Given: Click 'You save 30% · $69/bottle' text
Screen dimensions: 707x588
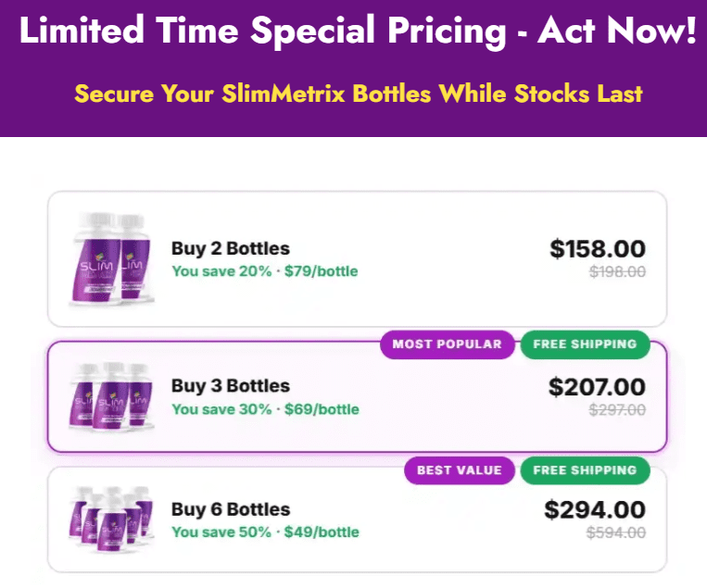Looking at the screenshot, I should pyautogui.click(x=265, y=409).
